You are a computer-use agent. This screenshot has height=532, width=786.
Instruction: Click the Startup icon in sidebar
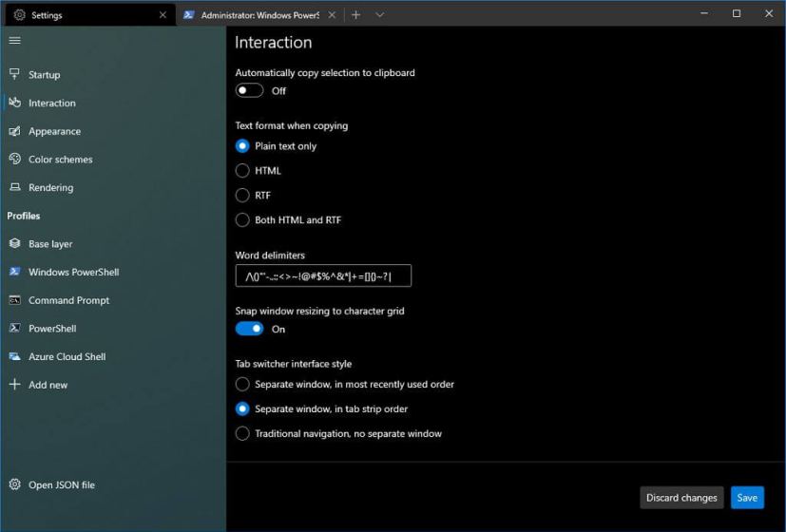(x=14, y=74)
